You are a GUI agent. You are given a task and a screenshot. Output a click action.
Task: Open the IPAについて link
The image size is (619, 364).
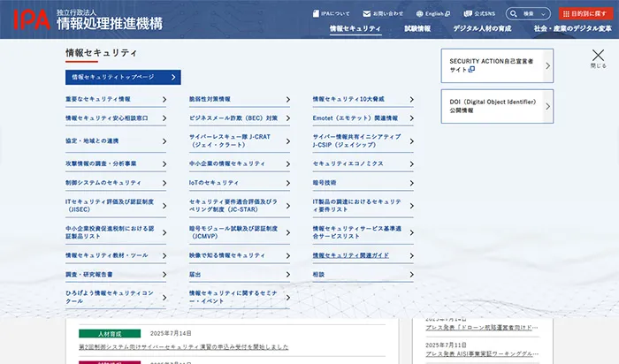(x=332, y=14)
